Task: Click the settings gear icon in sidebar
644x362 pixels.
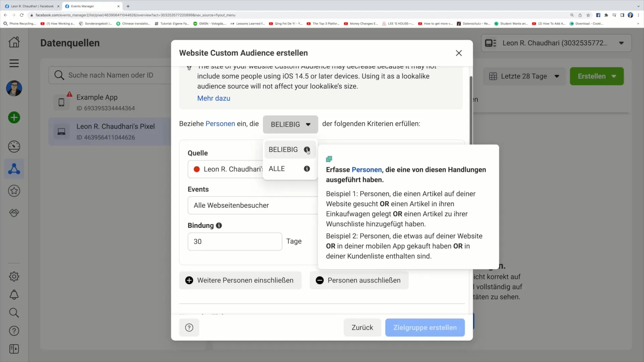Action: [14, 276]
